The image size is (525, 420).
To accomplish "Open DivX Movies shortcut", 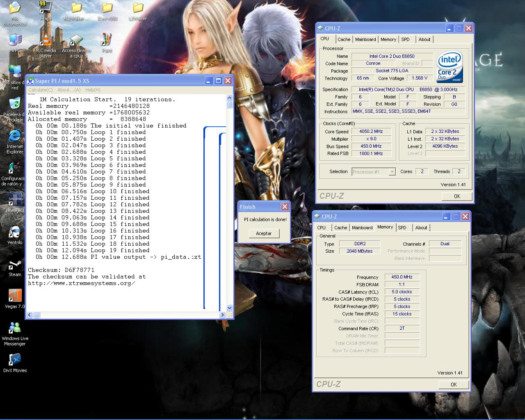I will pos(15,360).
